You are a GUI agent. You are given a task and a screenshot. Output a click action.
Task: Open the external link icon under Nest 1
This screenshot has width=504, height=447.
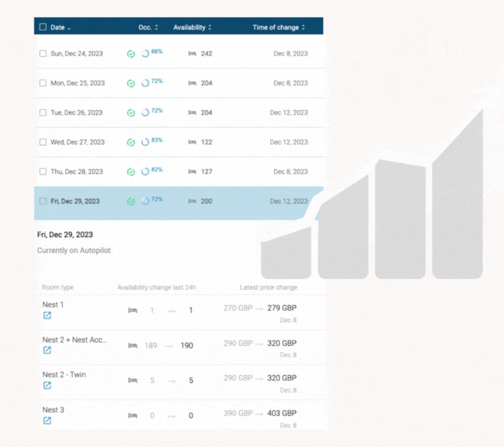coord(47,315)
